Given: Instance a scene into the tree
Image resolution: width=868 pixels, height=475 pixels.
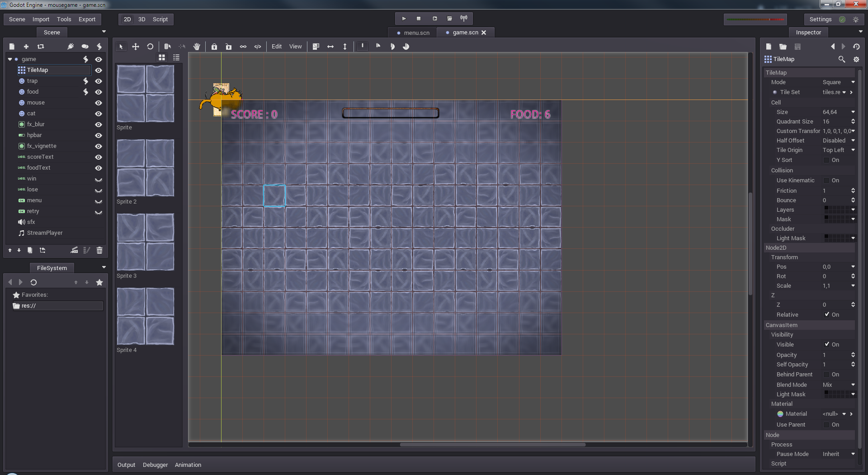Looking at the screenshot, I should (41, 46).
